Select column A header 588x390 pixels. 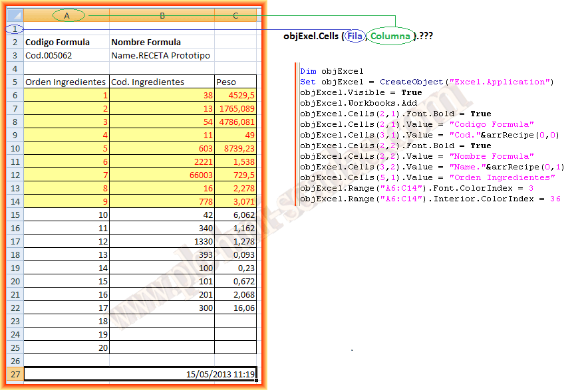click(x=67, y=15)
